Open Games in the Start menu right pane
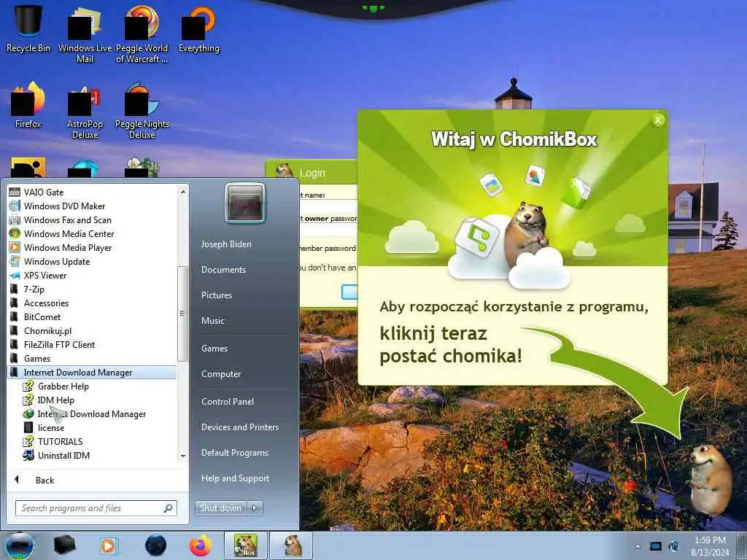 [x=214, y=349]
